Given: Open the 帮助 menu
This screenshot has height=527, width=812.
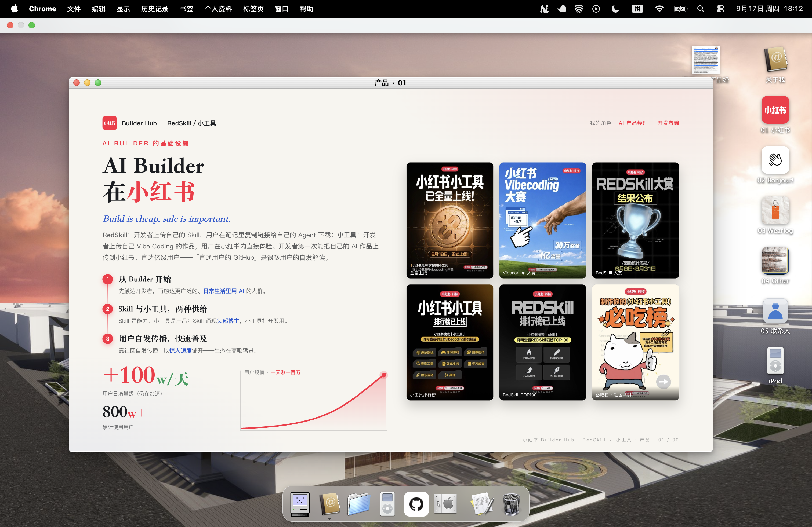Looking at the screenshot, I should coord(306,9).
